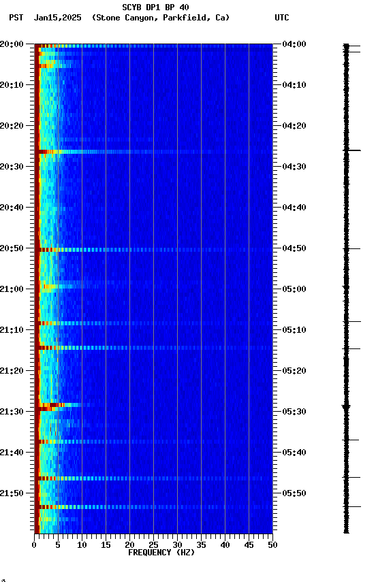This screenshot has height=588, width=376.
Task: Click frequency axis label 10
Action: (82, 545)
